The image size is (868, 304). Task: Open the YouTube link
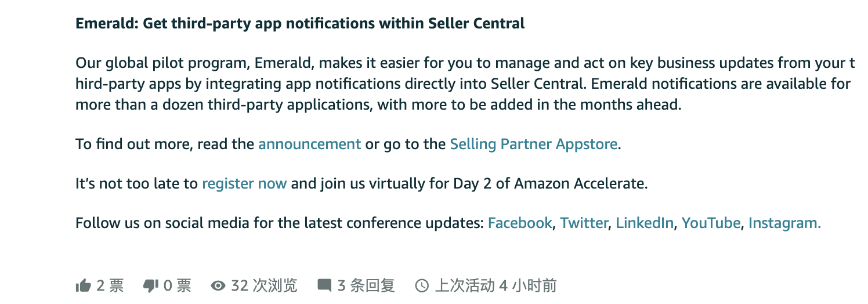711,223
